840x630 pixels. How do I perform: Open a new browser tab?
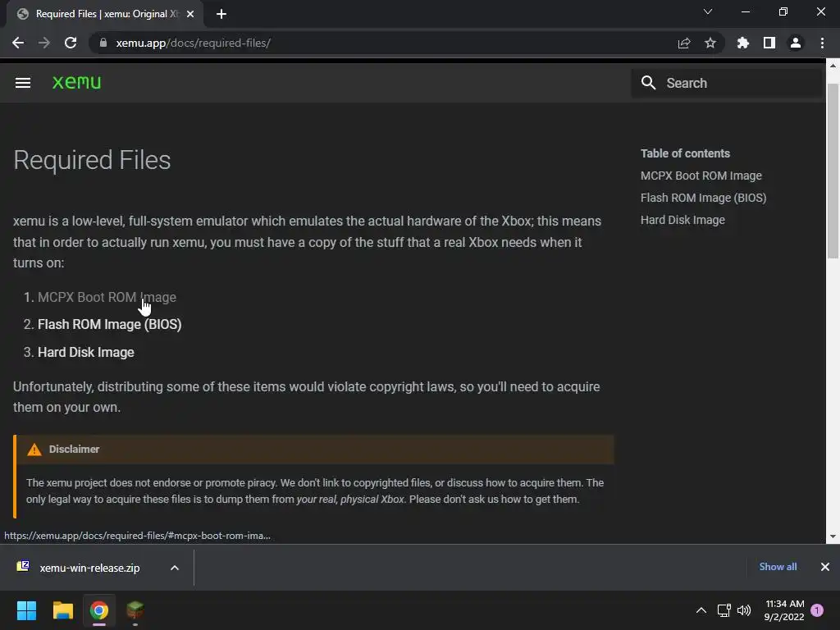[x=221, y=14]
